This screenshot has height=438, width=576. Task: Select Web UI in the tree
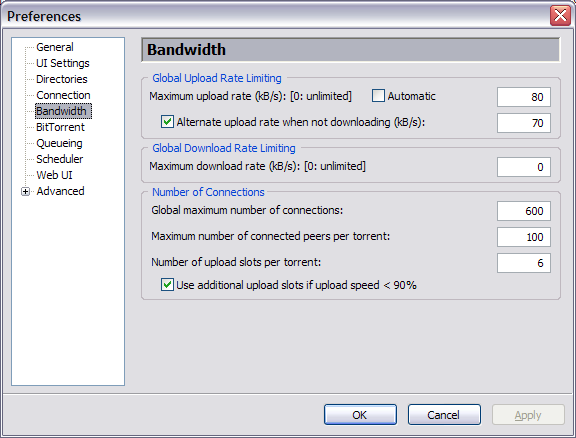coord(54,175)
